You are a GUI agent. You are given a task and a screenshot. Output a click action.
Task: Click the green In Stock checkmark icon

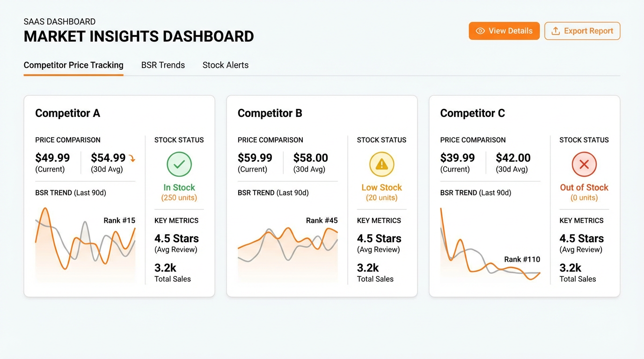point(179,164)
